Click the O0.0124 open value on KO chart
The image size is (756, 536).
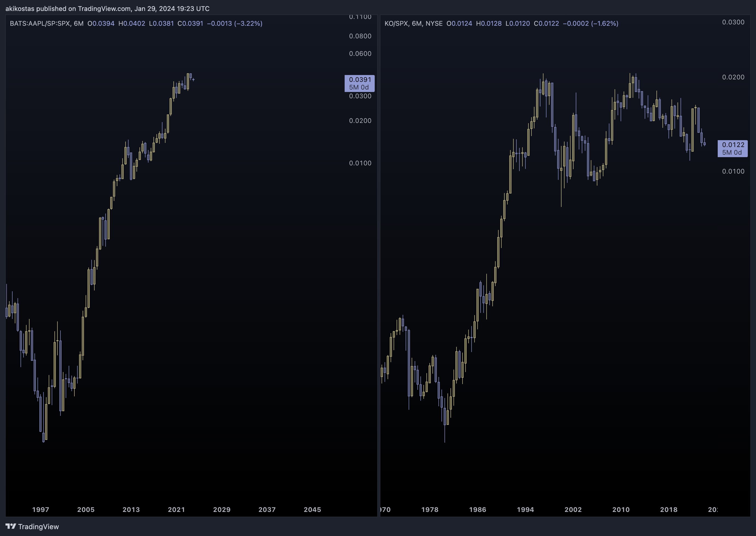coord(459,24)
